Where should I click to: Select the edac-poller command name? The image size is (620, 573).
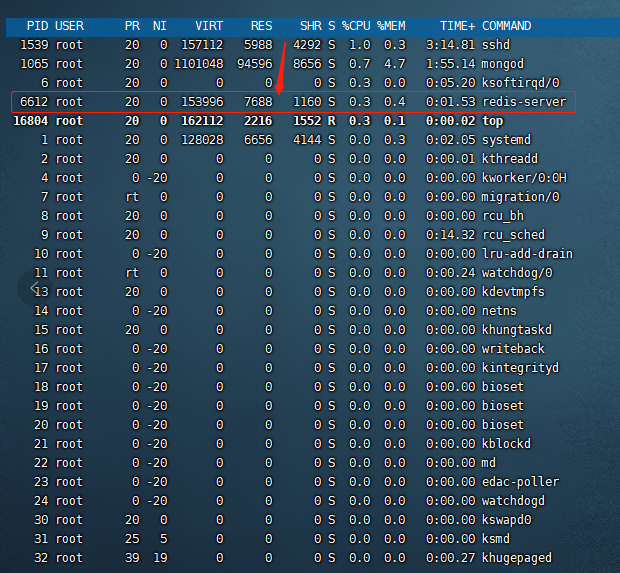521,482
